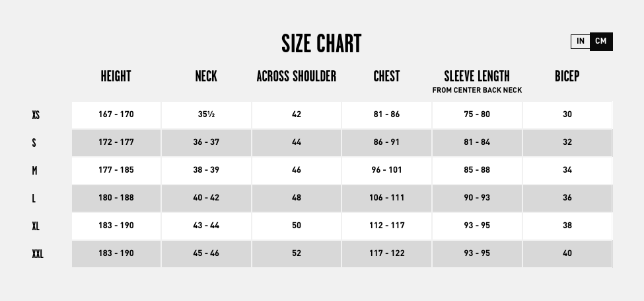Click the Sleeve Length column header
The image size is (644, 301).
[x=477, y=76]
